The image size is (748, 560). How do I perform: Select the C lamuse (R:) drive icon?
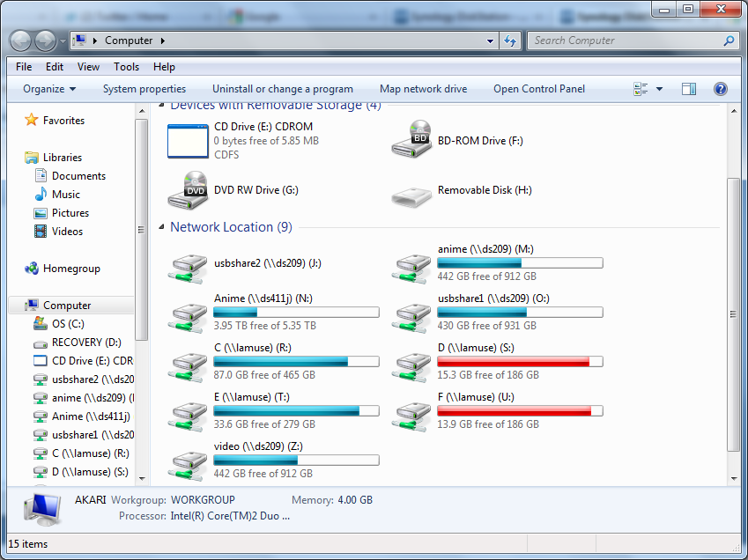pos(188,366)
